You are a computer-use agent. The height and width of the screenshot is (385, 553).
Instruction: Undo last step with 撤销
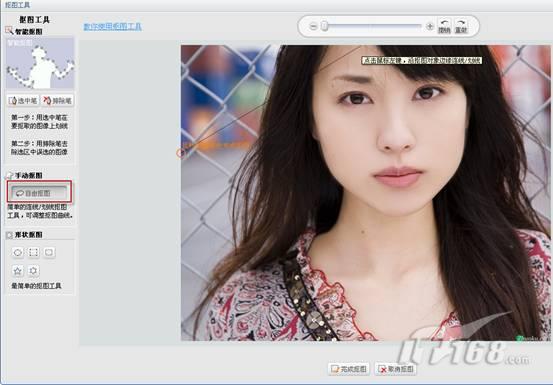coord(444,26)
